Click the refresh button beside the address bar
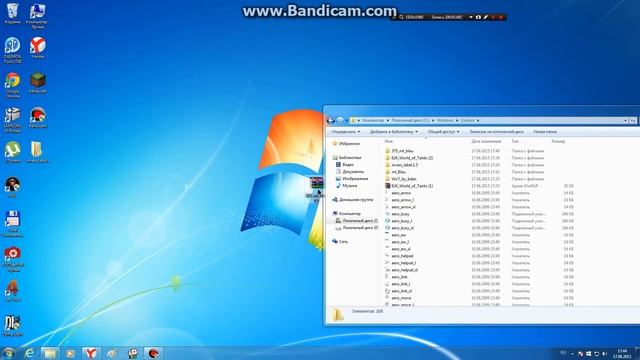Image resolution: width=640 pixels, height=360 pixels. point(633,120)
